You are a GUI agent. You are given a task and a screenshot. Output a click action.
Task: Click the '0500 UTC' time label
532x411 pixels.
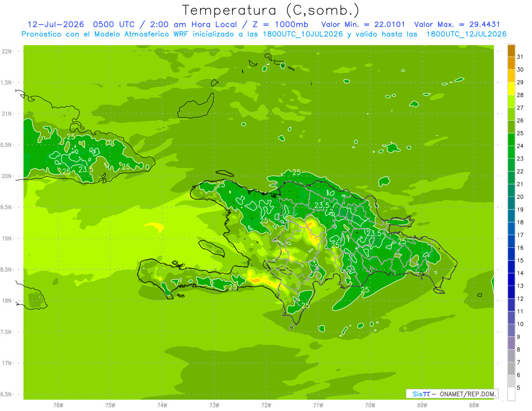point(113,24)
